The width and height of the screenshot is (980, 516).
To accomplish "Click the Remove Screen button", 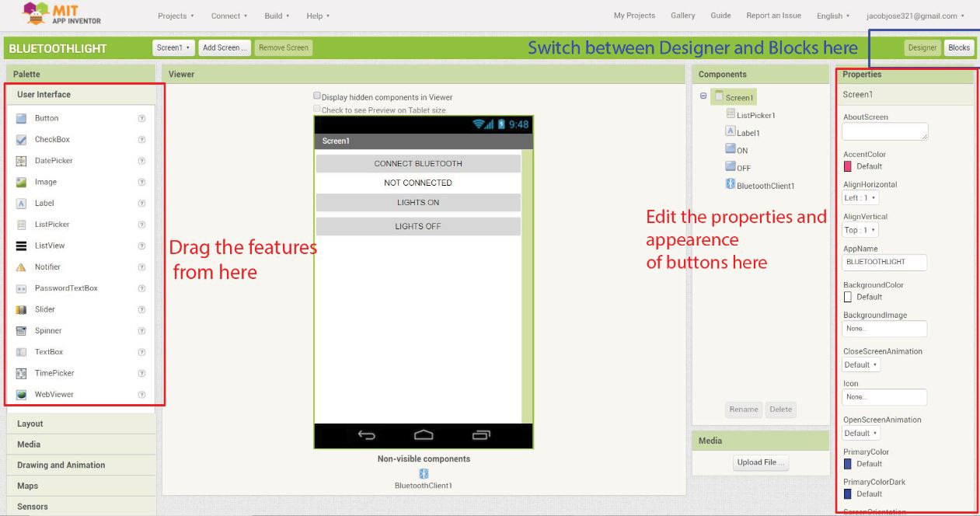I will coord(284,47).
